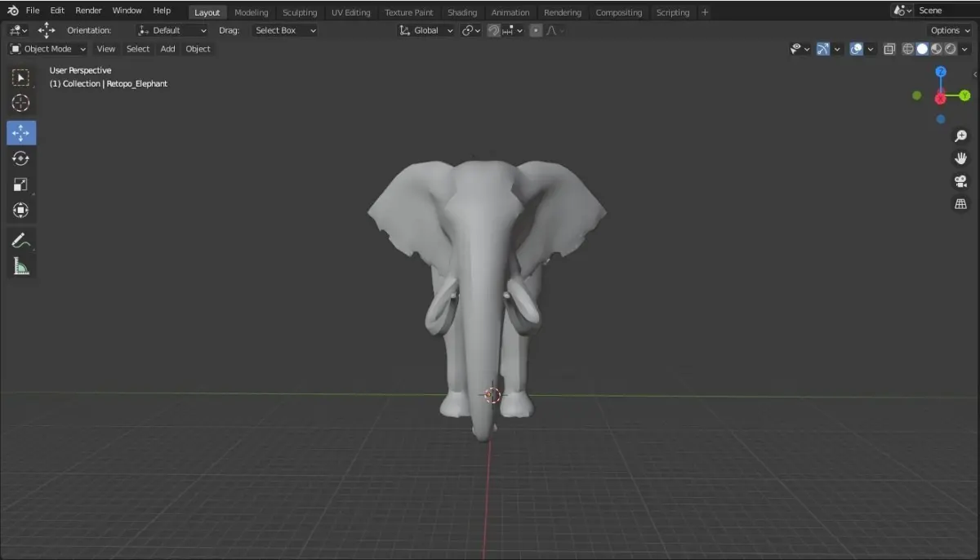Click the Blender logo icon

pyautogui.click(x=13, y=11)
